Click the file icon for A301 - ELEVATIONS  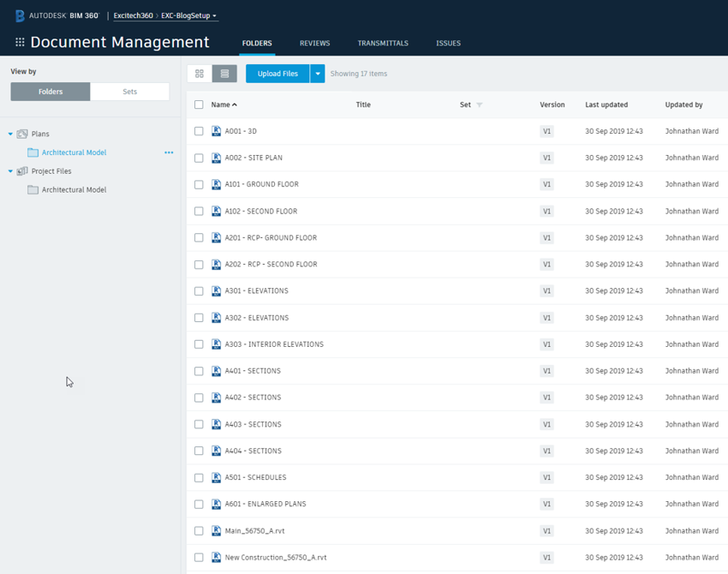pyautogui.click(x=217, y=290)
